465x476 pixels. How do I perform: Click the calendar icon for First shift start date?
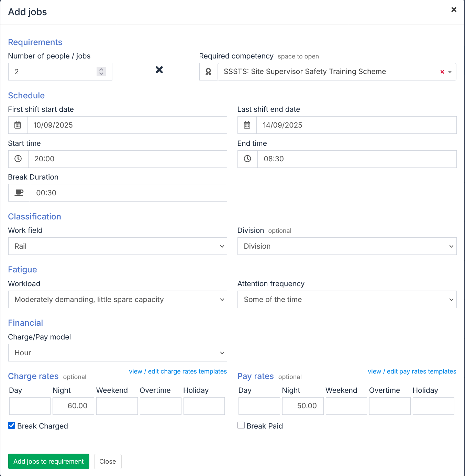[x=18, y=125]
